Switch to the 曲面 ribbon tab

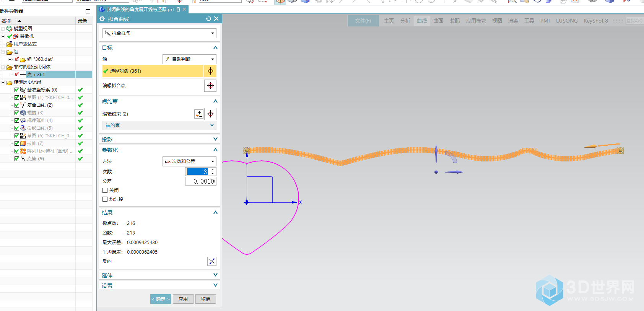(438, 21)
